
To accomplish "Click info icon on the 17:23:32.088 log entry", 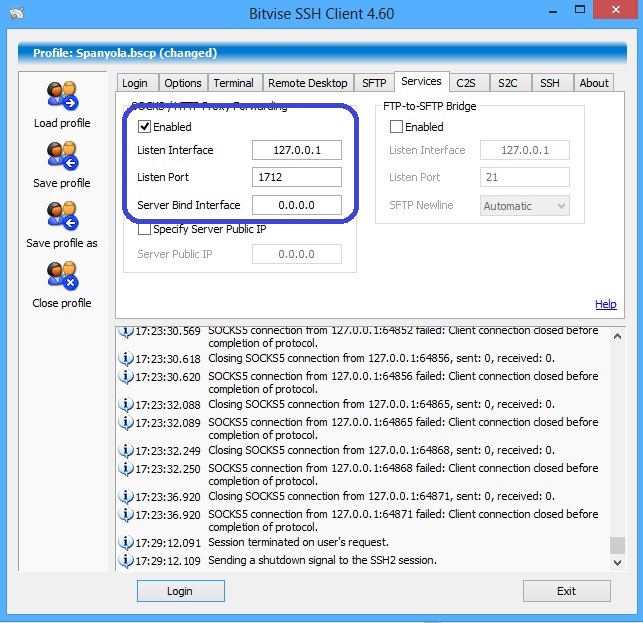I will tap(126, 404).
